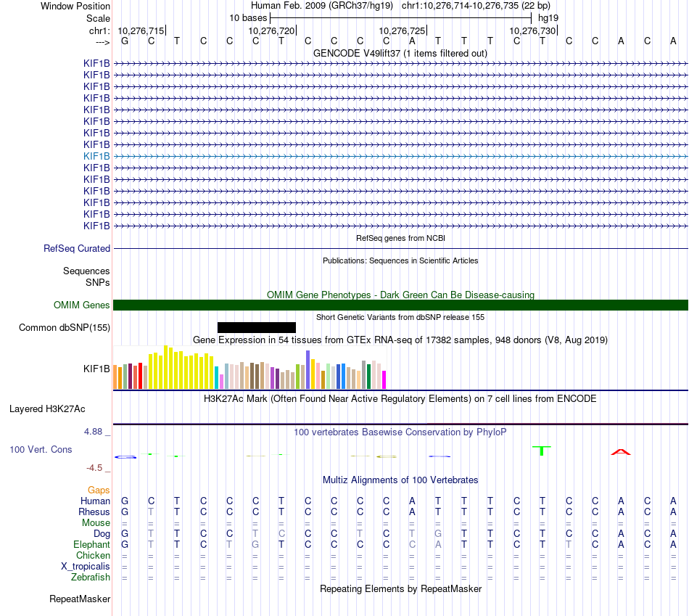The image size is (689, 616).
Task: Click 'RefSeq genes from NCBI' track title
Action: click(x=401, y=238)
